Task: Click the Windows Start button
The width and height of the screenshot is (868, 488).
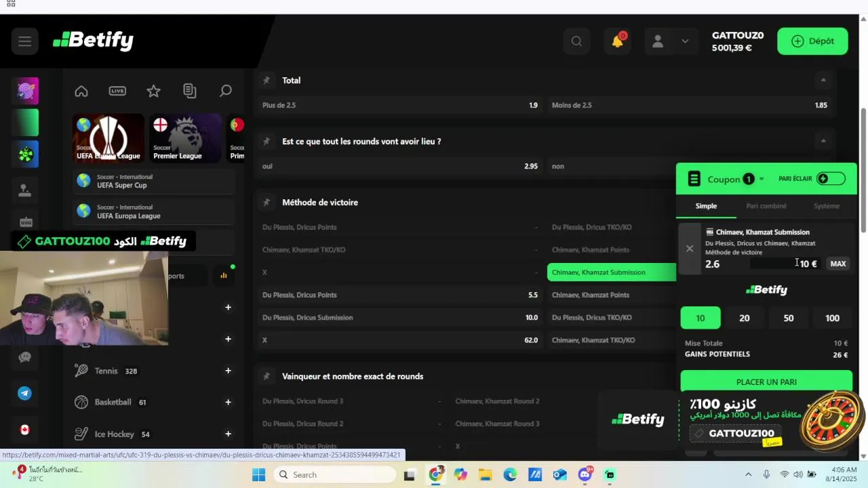Action: click(258, 475)
